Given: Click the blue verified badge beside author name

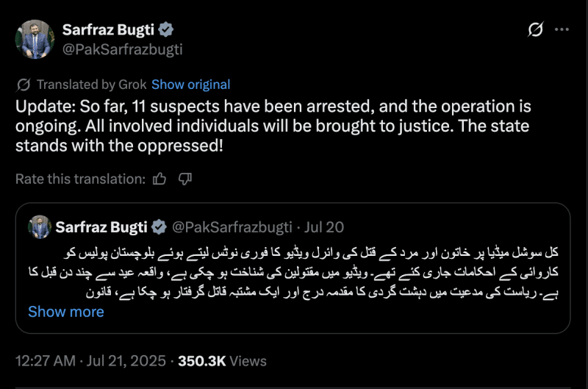Looking at the screenshot, I should coord(167,30).
